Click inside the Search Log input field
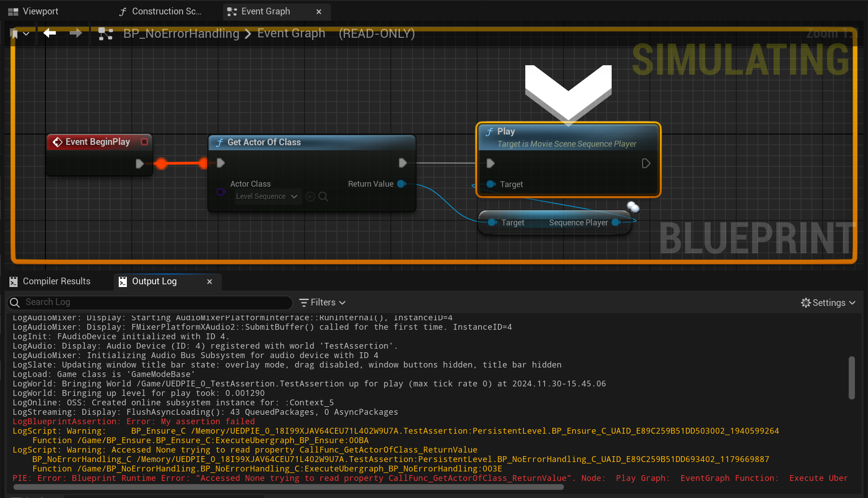The width and height of the screenshot is (868, 498). pyautogui.click(x=135, y=302)
